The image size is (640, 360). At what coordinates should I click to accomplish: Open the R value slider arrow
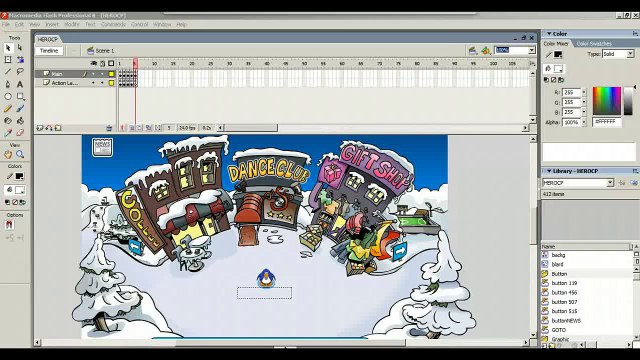[x=584, y=92]
